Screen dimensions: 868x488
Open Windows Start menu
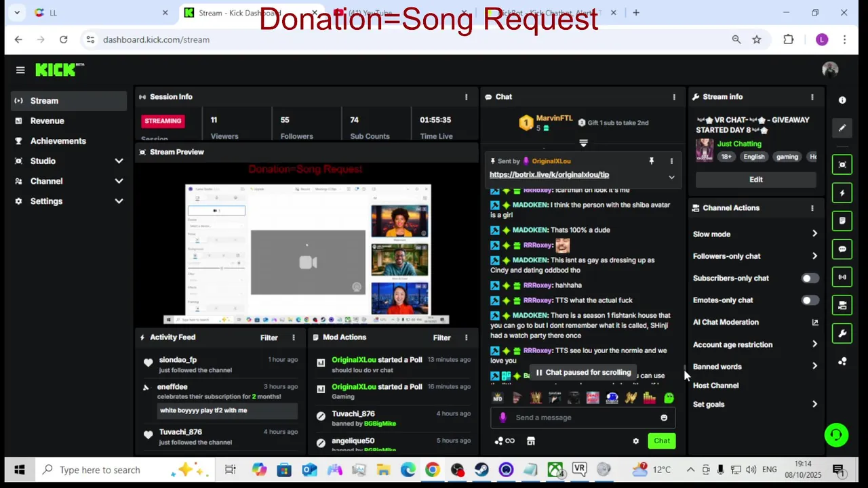[x=19, y=470]
